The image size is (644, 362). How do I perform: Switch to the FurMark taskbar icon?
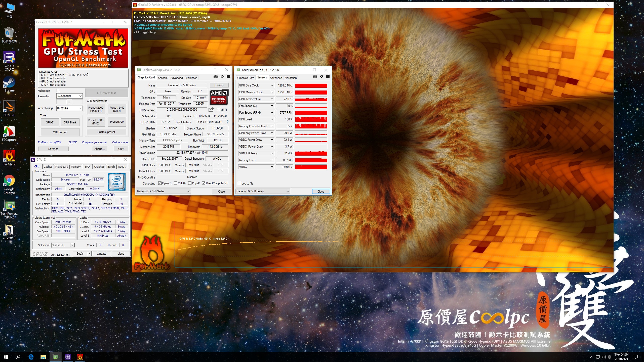pyautogui.click(x=80, y=357)
